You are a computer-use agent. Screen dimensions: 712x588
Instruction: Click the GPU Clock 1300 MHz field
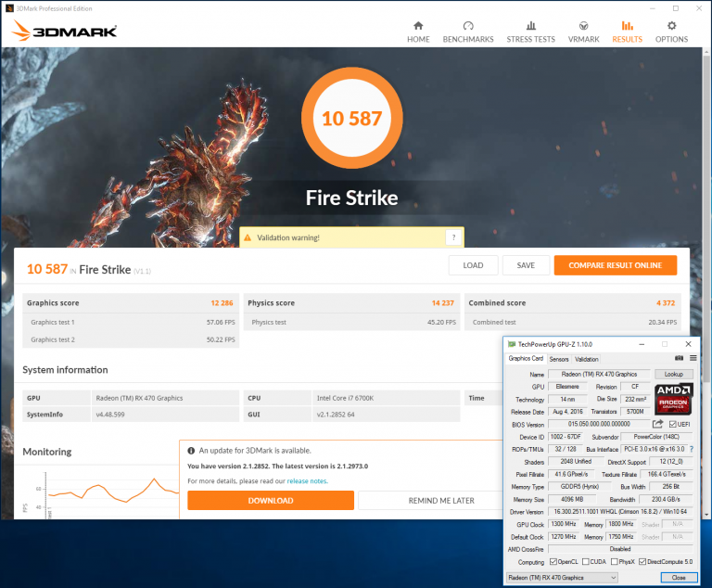(564, 524)
